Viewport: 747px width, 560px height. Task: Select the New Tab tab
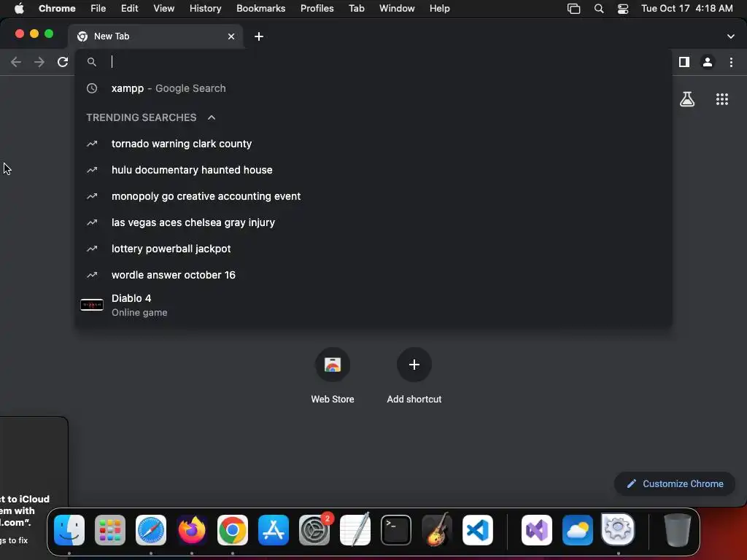point(155,36)
